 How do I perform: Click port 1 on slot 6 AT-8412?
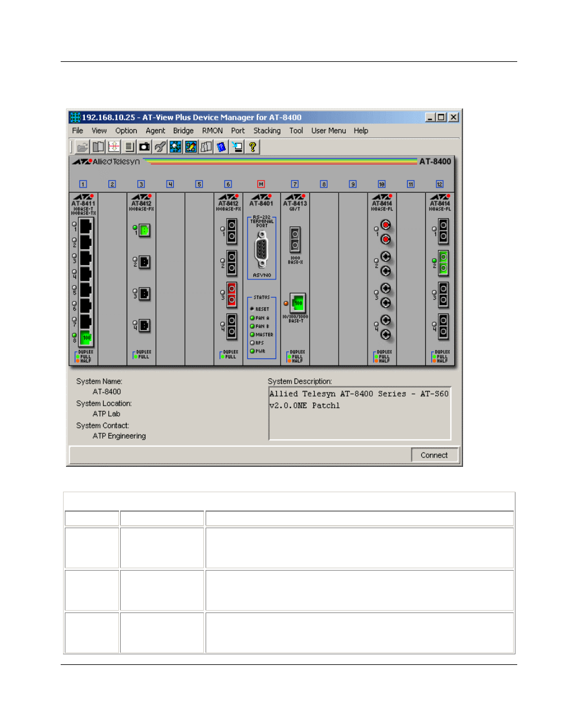coord(232,230)
